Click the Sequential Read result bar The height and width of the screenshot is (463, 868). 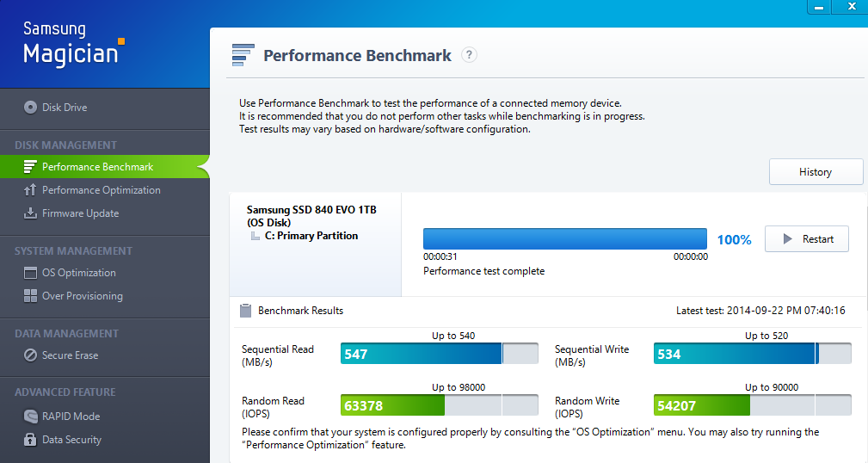(x=439, y=354)
